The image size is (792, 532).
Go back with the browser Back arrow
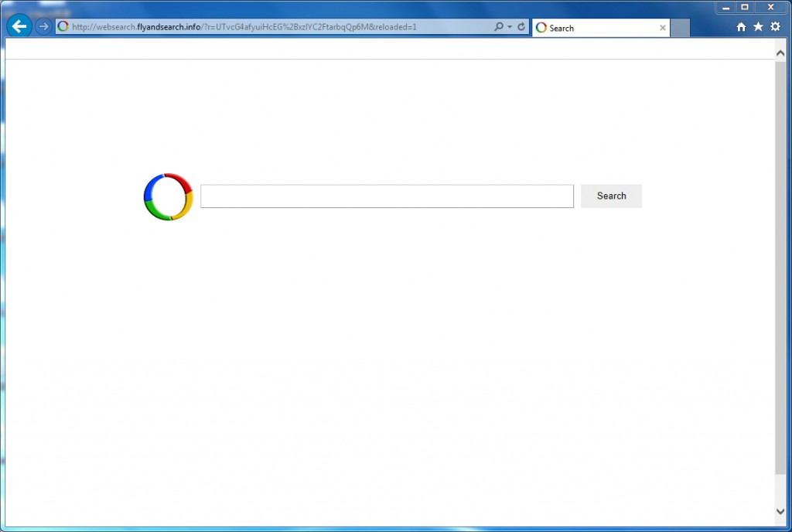pos(19,26)
